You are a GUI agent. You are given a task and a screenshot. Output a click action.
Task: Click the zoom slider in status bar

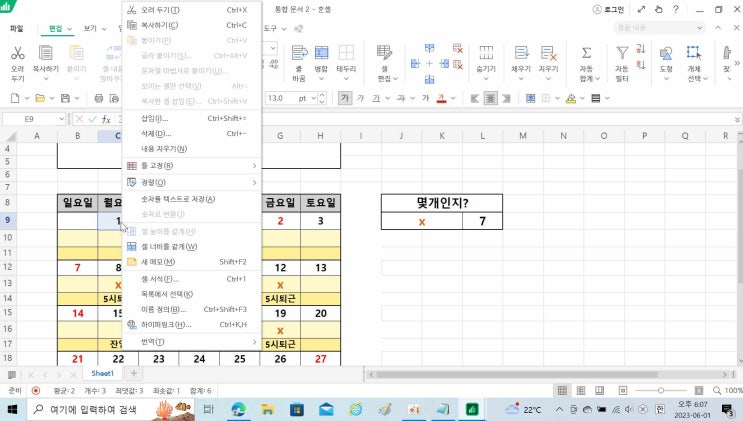(660, 390)
